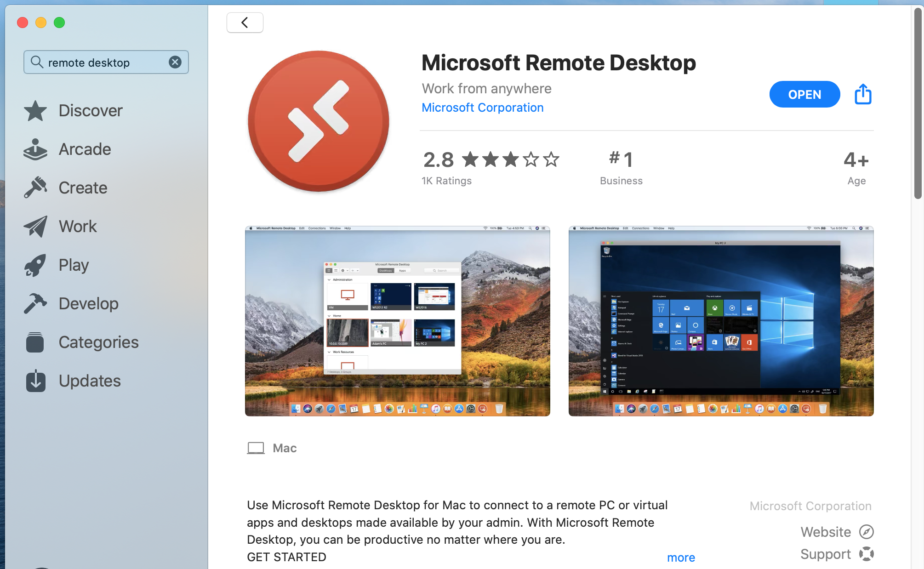Click the Discover star icon
Screen dimensions: 924x569
pos(35,111)
